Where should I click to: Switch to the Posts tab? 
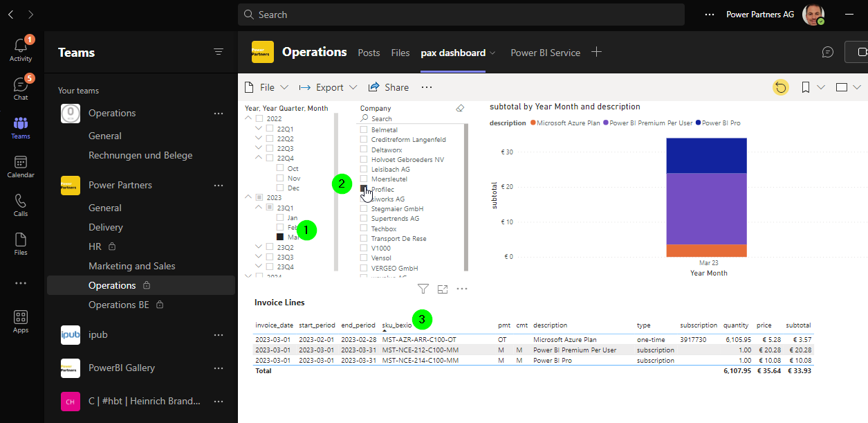369,53
